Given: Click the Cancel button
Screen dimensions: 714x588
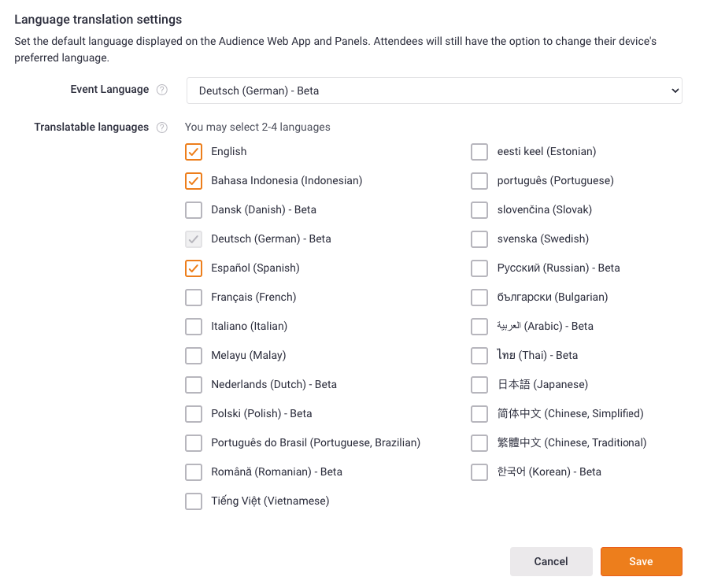Looking at the screenshot, I should pyautogui.click(x=551, y=561).
